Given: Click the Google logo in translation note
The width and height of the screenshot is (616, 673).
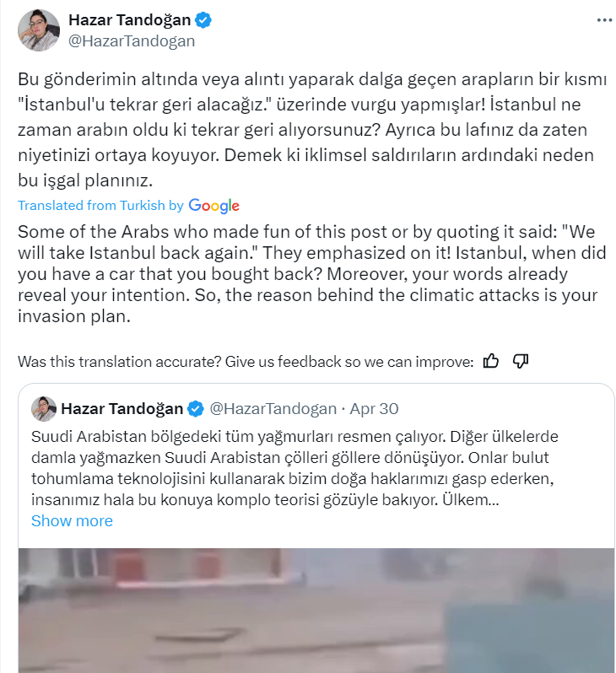Looking at the screenshot, I should tap(214, 206).
